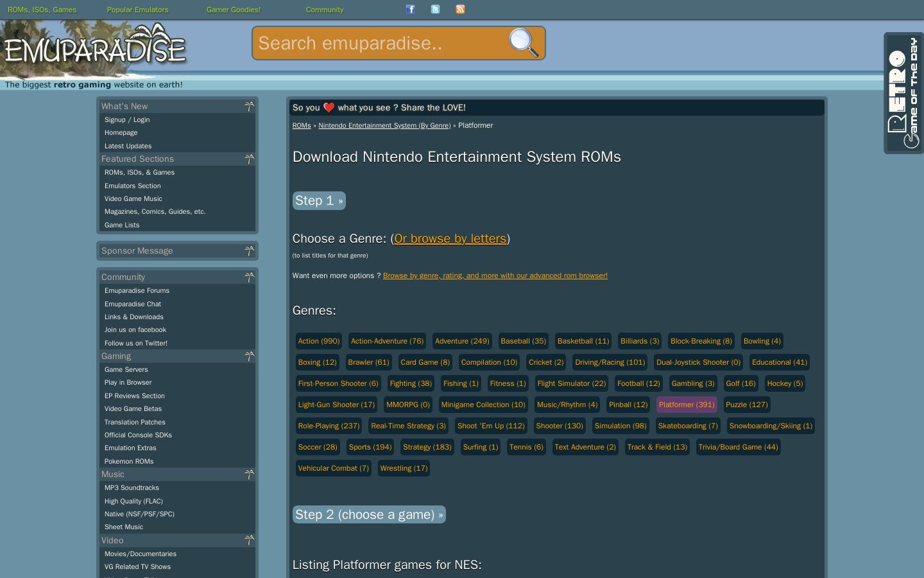Open the RSS feed icon
This screenshot has height=578, width=924.
point(460,9)
